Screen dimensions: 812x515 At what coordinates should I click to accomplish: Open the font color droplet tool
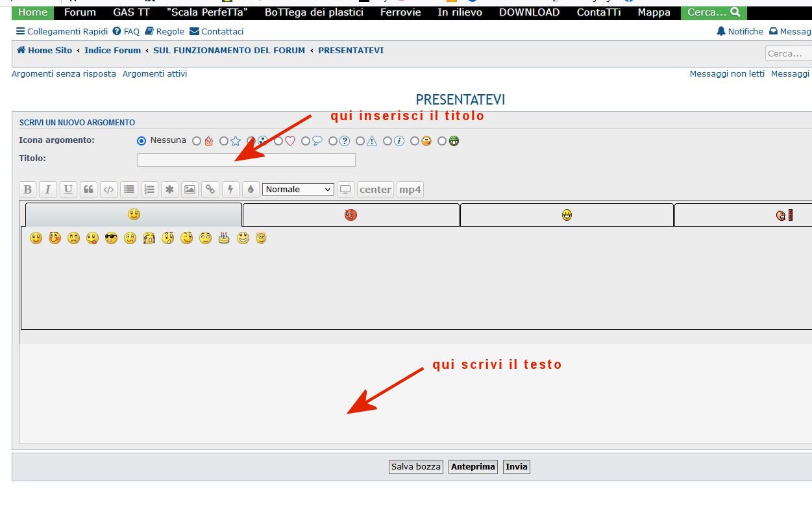click(x=250, y=190)
